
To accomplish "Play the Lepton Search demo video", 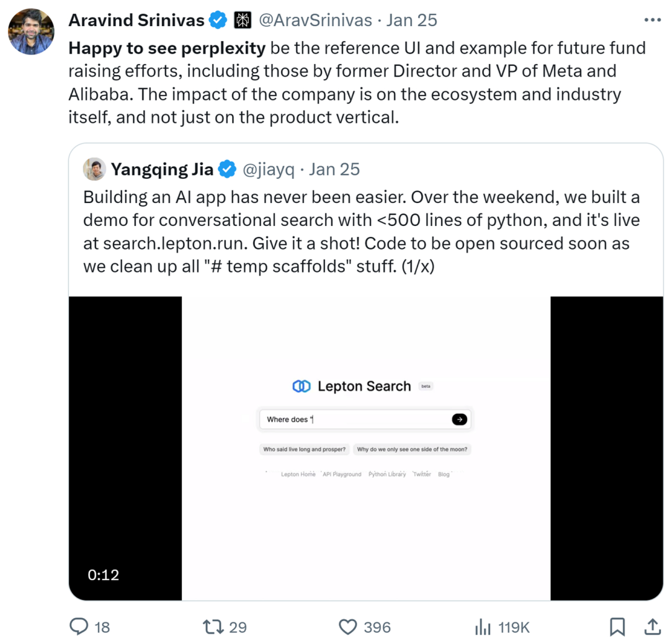I will [365, 448].
